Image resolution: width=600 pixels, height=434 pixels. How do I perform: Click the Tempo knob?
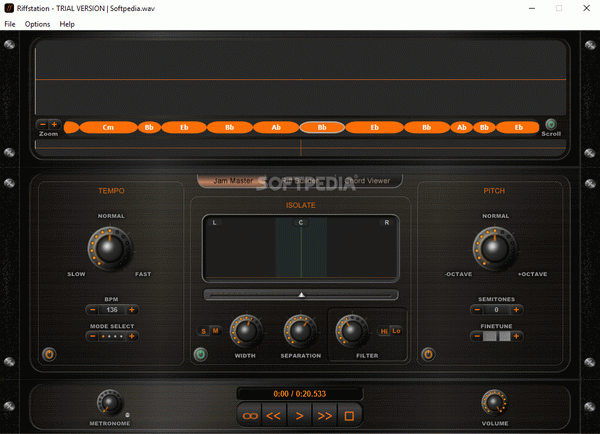pos(110,248)
